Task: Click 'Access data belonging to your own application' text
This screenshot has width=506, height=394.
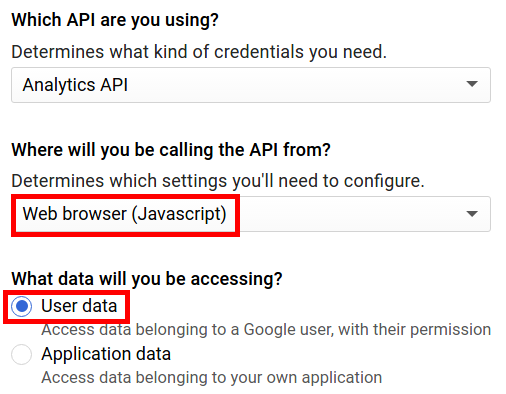Action: pyautogui.click(x=212, y=378)
